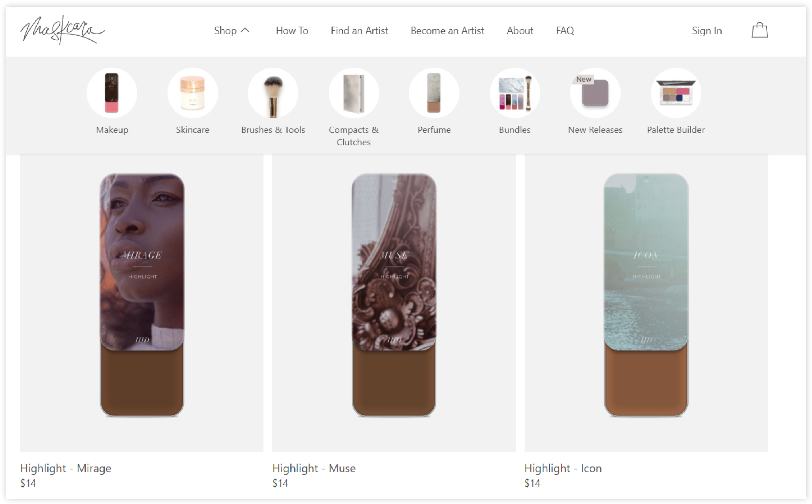Image resolution: width=812 pixels, height=504 pixels.
Task: Click the Perfume label link
Action: tap(434, 130)
